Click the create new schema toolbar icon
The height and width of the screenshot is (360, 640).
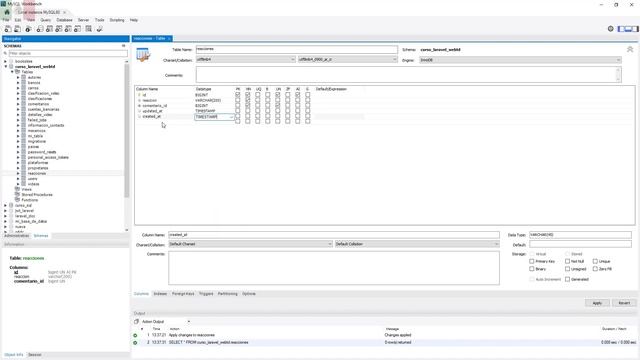pos(40,29)
